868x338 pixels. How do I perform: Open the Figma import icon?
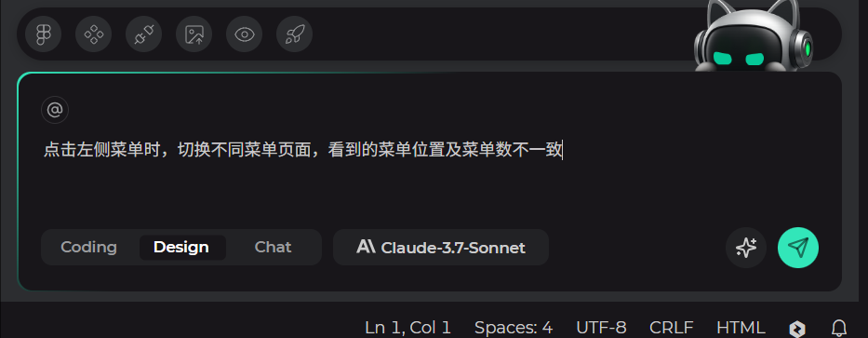43,34
